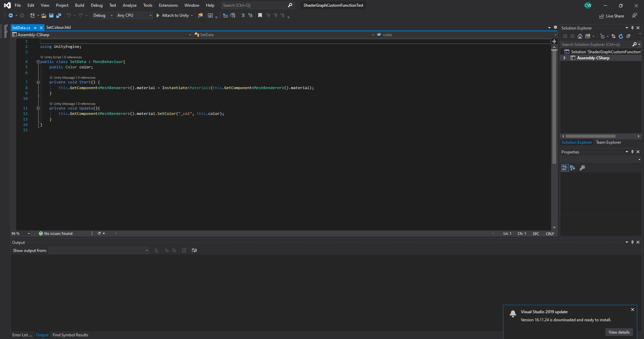Click the New Project toolbar icon

(32, 15)
